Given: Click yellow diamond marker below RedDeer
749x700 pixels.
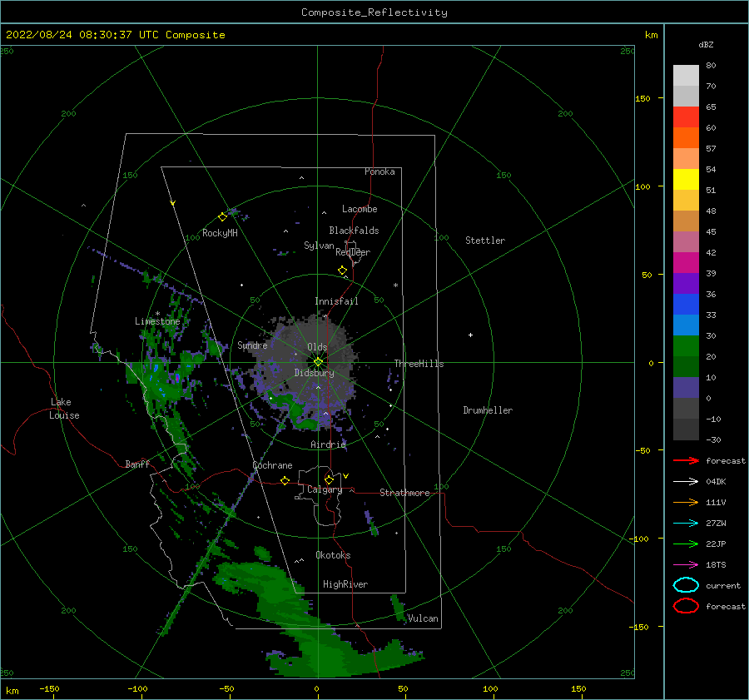Looking at the screenshot, I should pos(343,271).
